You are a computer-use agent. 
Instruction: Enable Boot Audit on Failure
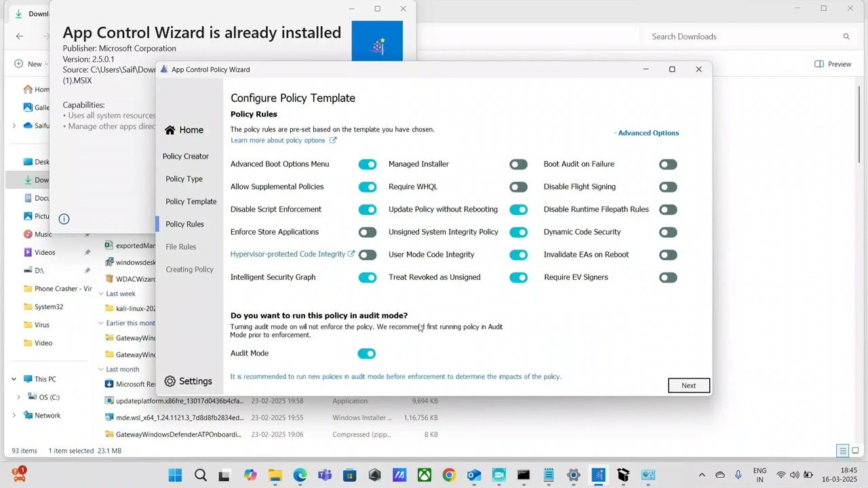pos(668,164)
